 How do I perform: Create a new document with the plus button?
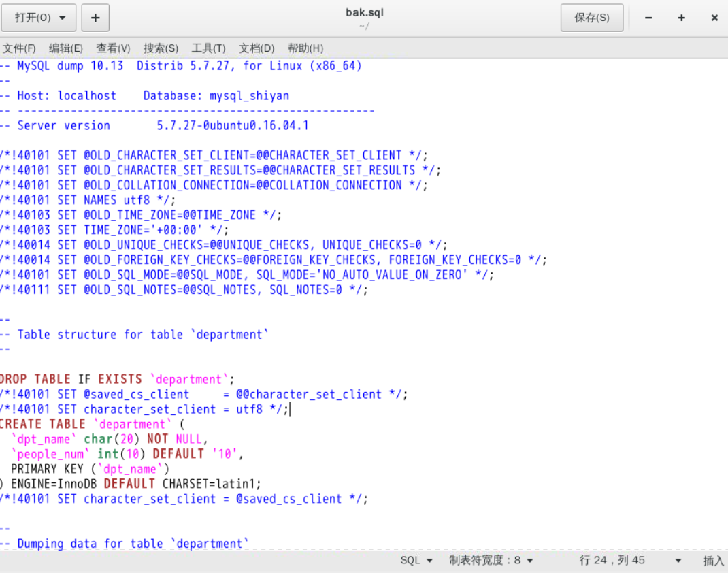click(x=95, y=18)
